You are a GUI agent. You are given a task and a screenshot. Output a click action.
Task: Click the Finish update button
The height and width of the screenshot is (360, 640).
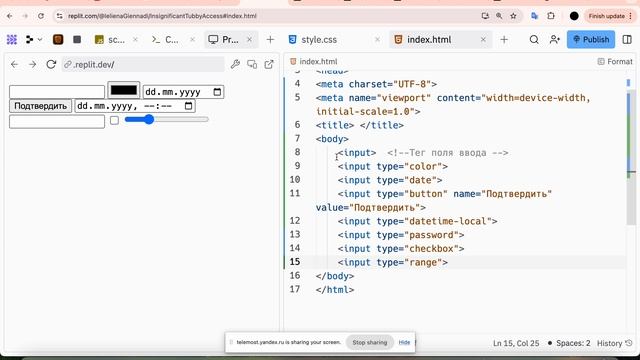[610, 16]
